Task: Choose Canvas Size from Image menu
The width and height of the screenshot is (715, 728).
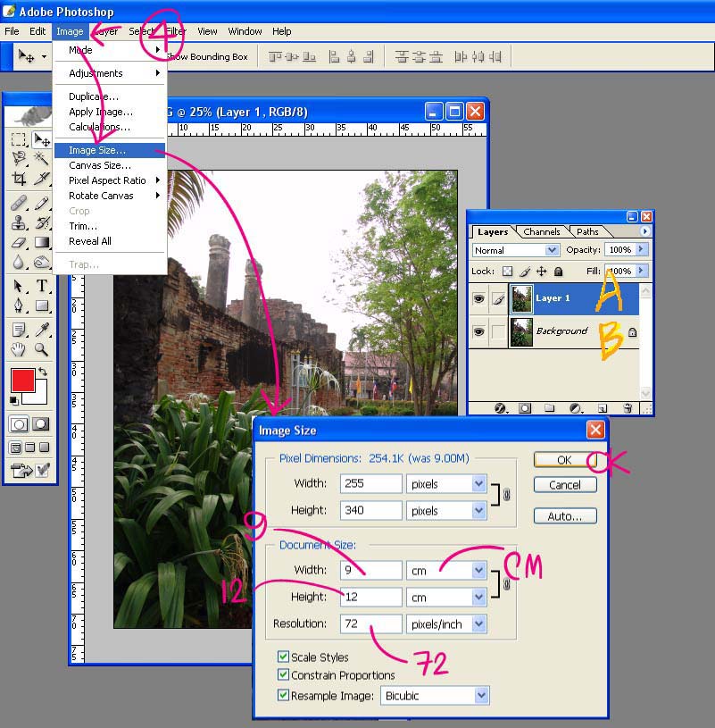Action: tap(100, 165)
